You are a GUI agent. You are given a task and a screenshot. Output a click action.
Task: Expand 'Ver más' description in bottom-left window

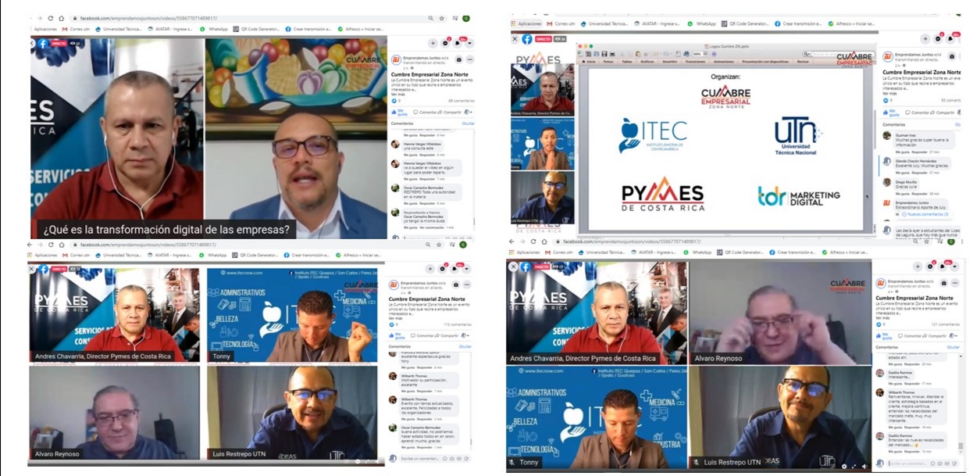[395, 318]
